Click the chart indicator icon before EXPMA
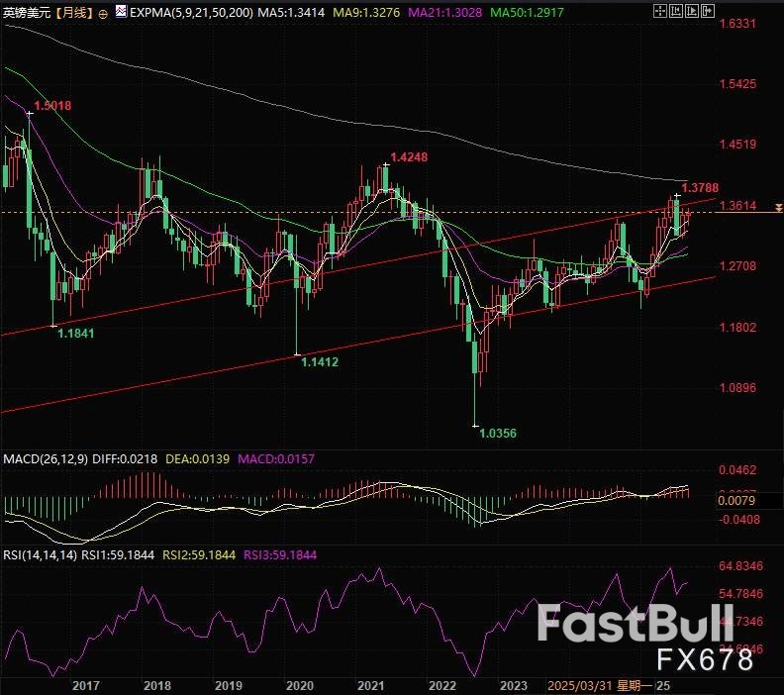This screenshot has height=695, width=784. pyautogui.click(x=121, y=13)
